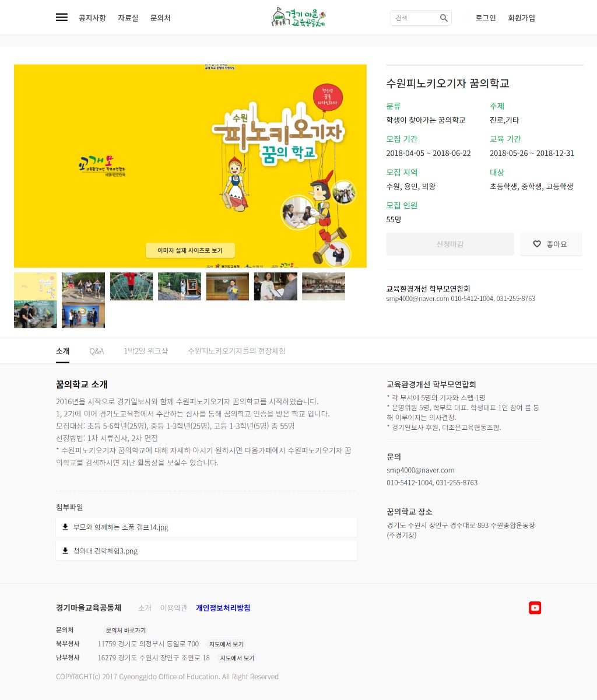Click the 경기마을교육공동체 header logo
Viewport: 597px width, 700px height.
(x=298, y=17)
